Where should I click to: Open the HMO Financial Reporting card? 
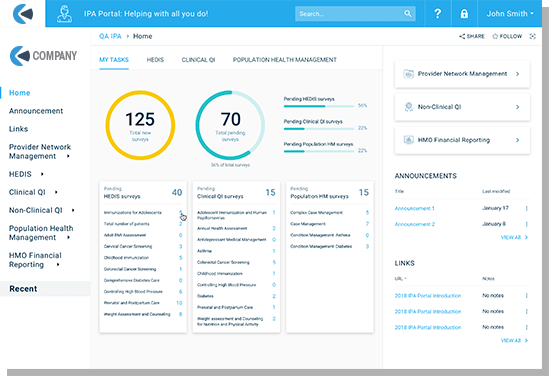[x=462, y=140]
